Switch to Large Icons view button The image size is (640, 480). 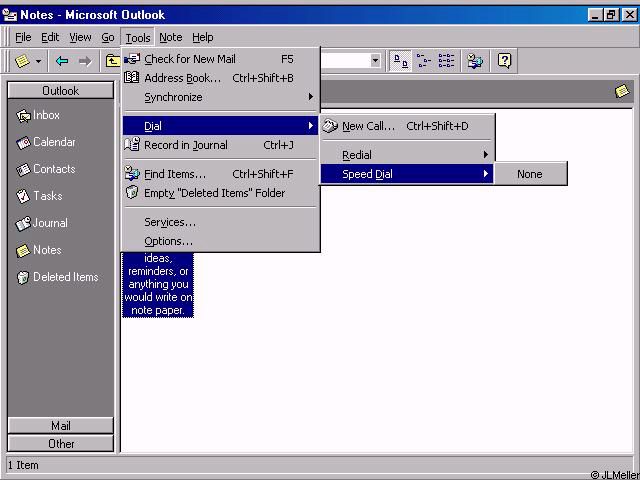401,61
